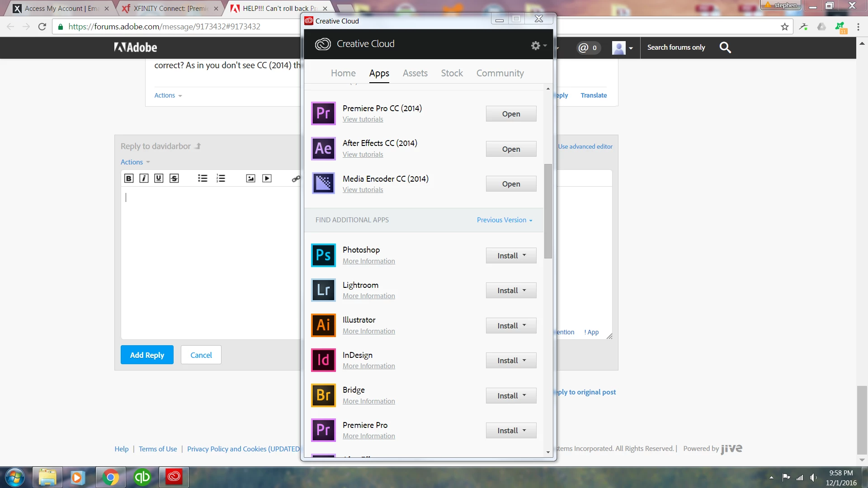Toggle strikethrough formatting in editor
Screen dimensions: 868x488
point(174,178)
